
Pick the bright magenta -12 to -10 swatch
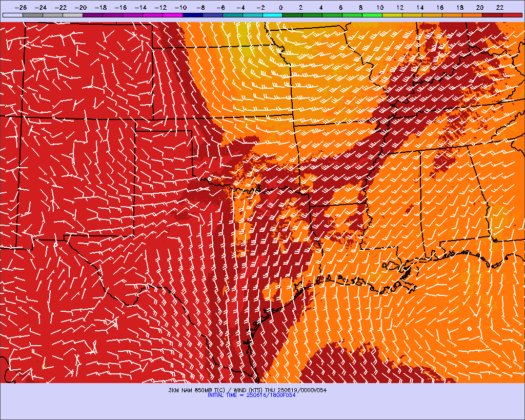tap(172, 15)
